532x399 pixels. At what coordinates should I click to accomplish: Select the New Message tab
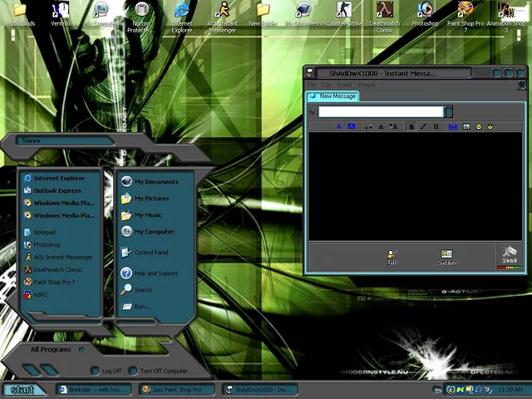(332, 96)
